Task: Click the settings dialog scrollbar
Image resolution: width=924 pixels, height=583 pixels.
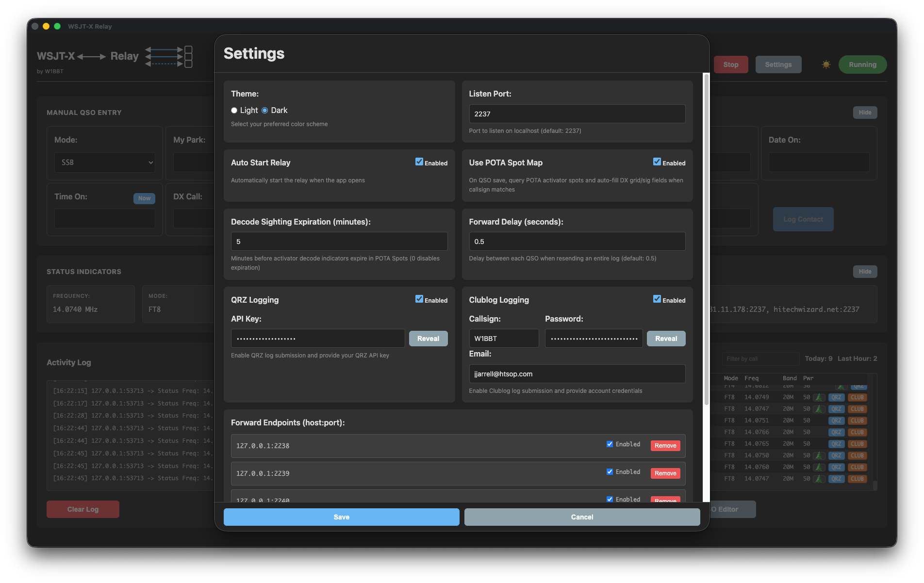Action: 706,238
